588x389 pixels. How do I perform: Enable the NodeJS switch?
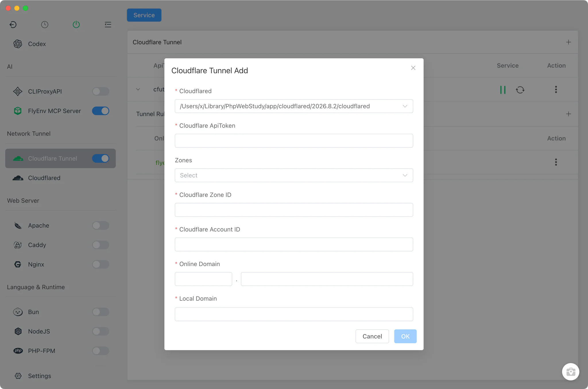(100, 331)
